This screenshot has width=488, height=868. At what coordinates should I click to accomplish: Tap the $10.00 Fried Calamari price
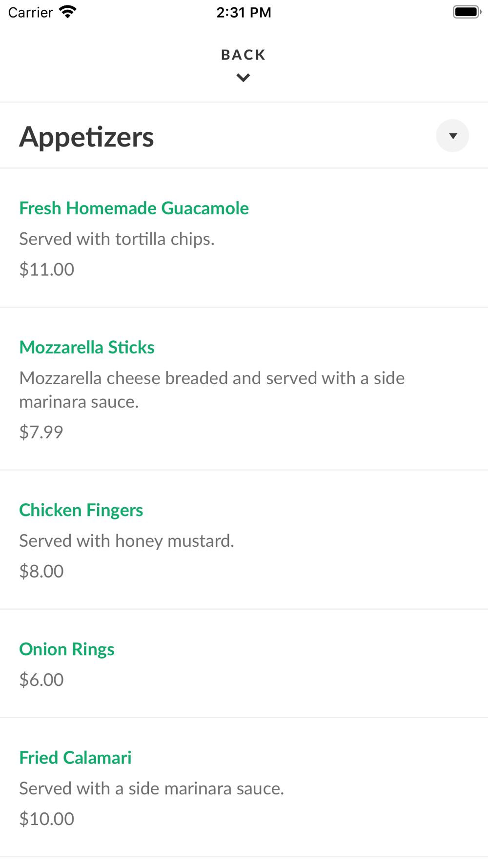[x=47, y=819]
